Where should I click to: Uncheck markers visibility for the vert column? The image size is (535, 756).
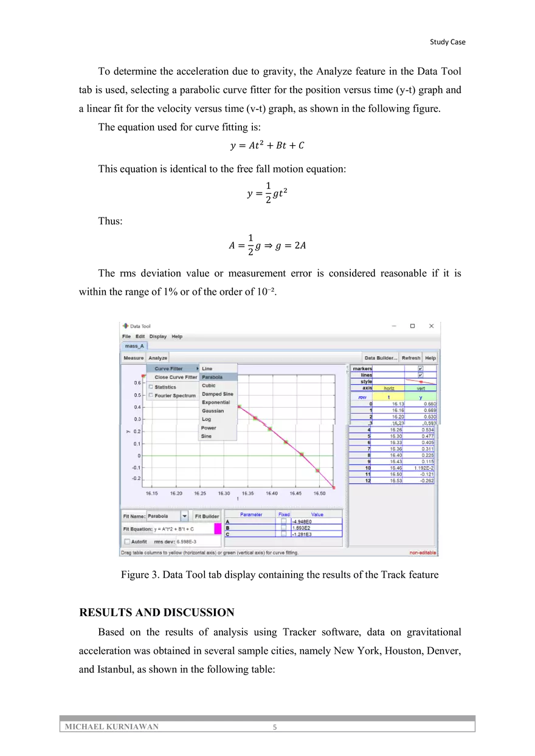pyautogui.click(x=420, y=368)
